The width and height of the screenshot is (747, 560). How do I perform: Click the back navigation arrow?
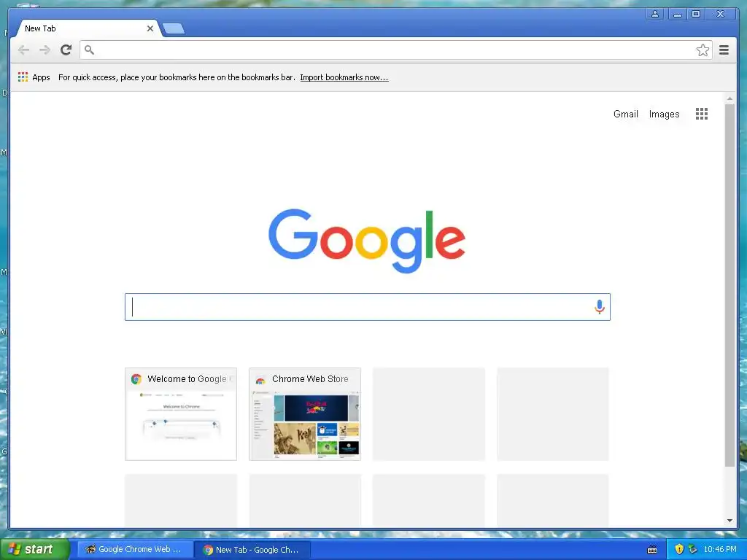click(23, 50)
